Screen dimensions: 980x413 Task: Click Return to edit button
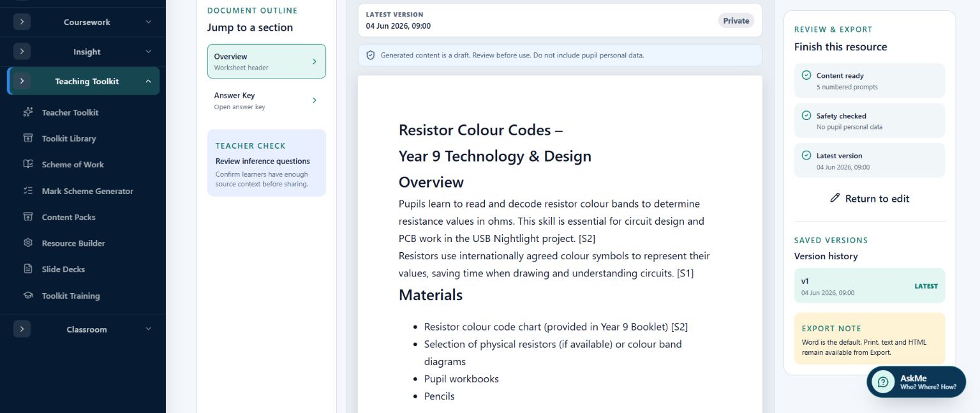870,199
